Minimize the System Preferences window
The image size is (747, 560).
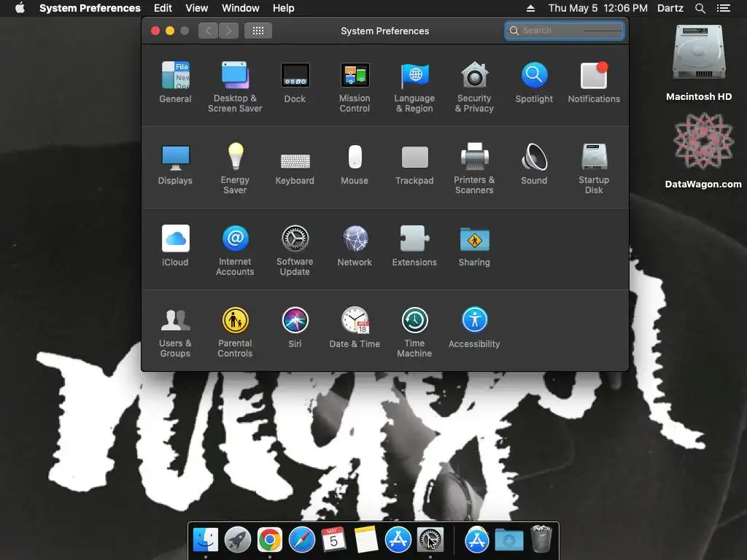pos(169,31)
